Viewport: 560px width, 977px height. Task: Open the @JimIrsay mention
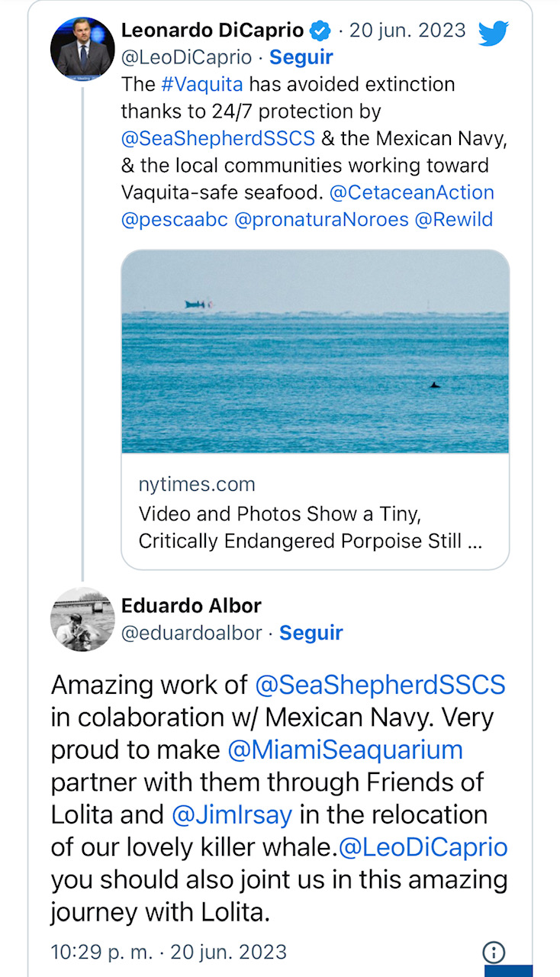[232, 814]
